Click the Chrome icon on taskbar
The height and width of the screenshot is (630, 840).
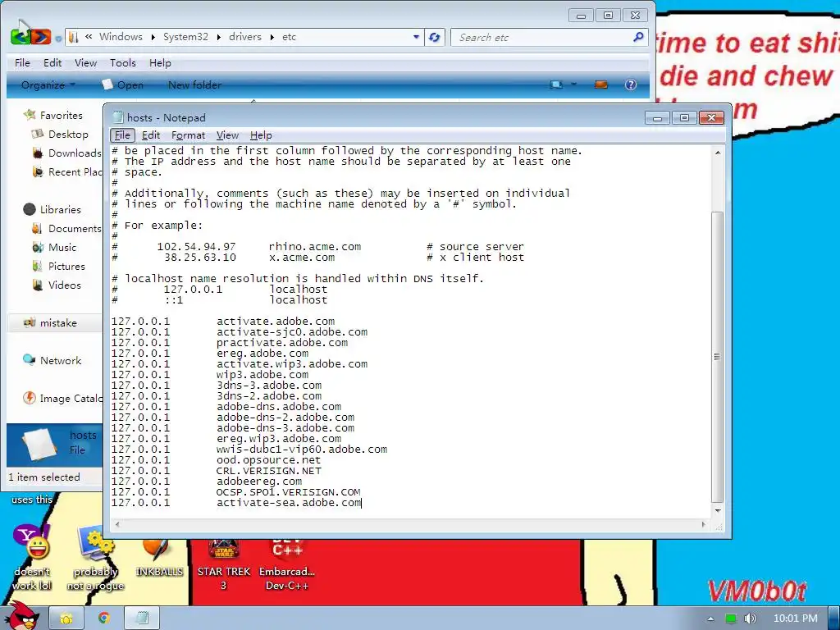(103, 619)
